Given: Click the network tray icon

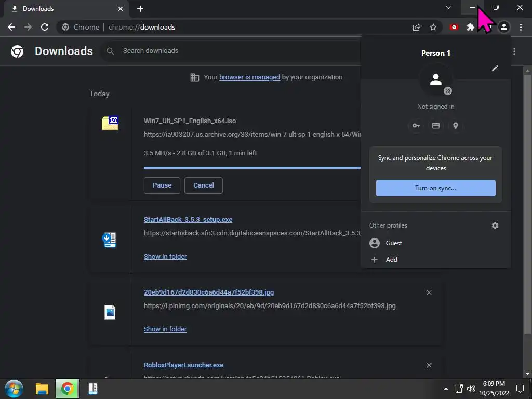Looking at the screenshot, I should click(459, 389).
